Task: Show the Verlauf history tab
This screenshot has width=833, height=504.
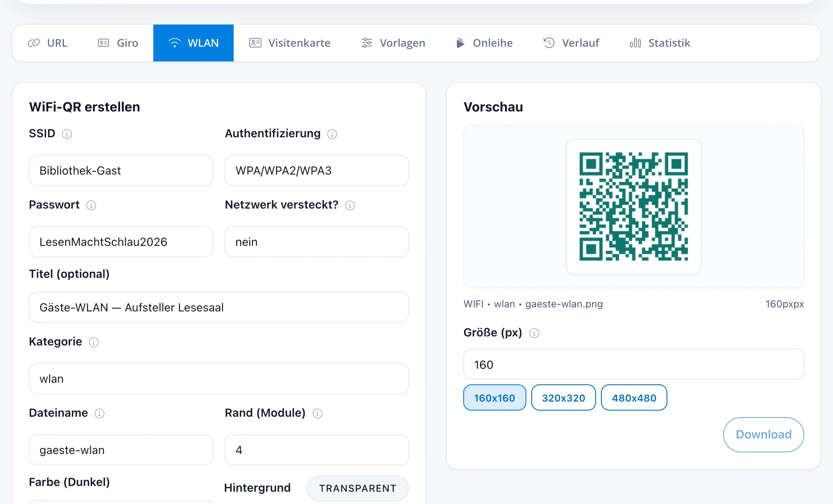Action: coord(571,43)
